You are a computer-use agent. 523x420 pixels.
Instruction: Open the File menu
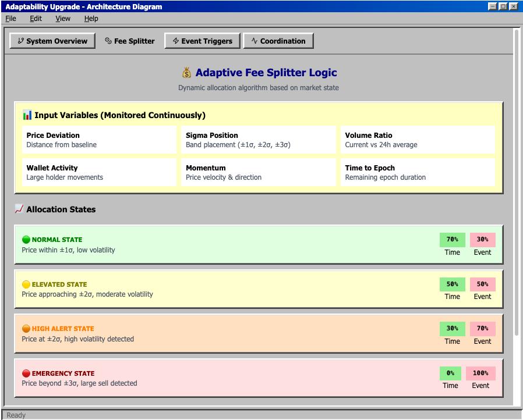10,19
